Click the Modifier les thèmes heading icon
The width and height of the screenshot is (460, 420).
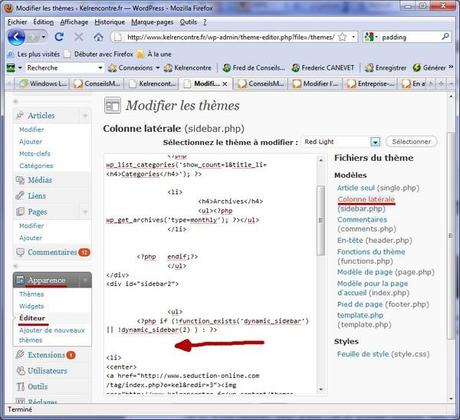[x=113, y=106]
